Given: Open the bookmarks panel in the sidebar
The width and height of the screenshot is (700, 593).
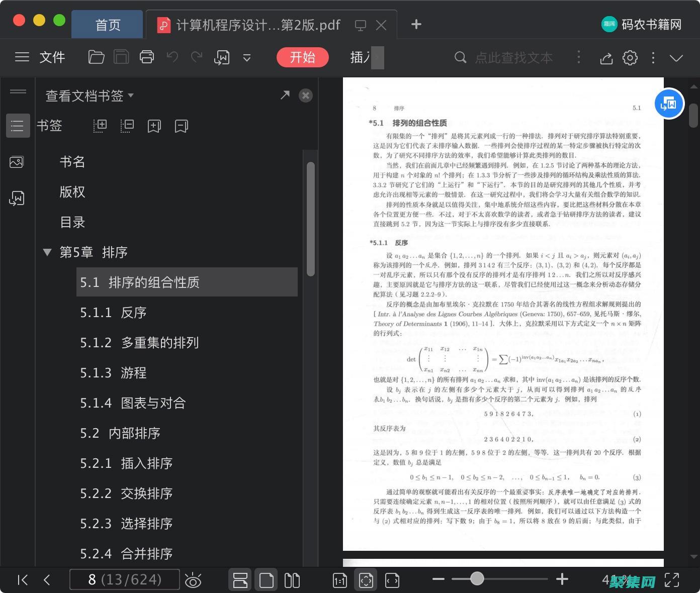Looking at the screenshot, I should tap(18, 126).
